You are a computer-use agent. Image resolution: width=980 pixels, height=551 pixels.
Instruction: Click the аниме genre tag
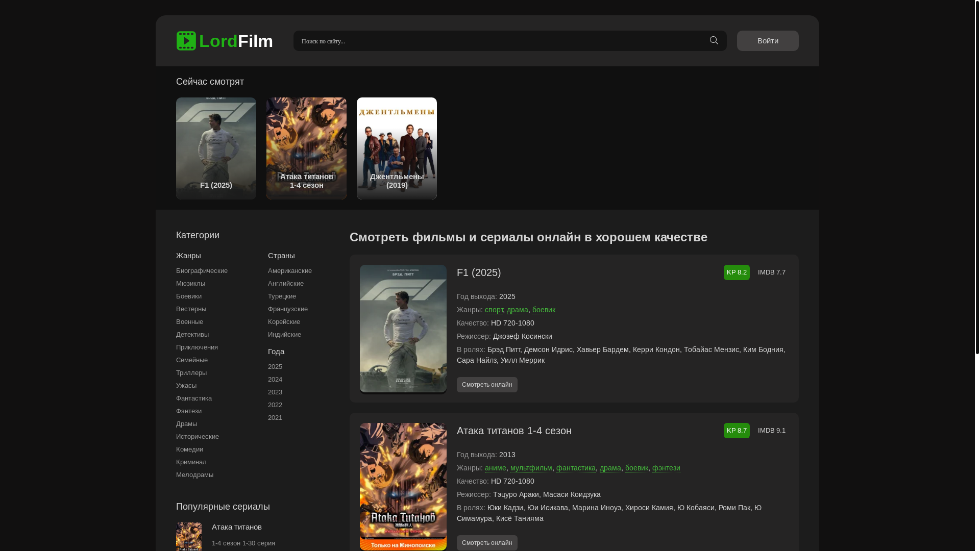495,468
